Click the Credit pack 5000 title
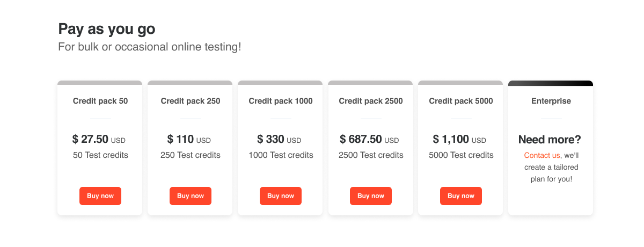Image resolution: width=644 pixels, height=247 pixels. pos(461,101)
